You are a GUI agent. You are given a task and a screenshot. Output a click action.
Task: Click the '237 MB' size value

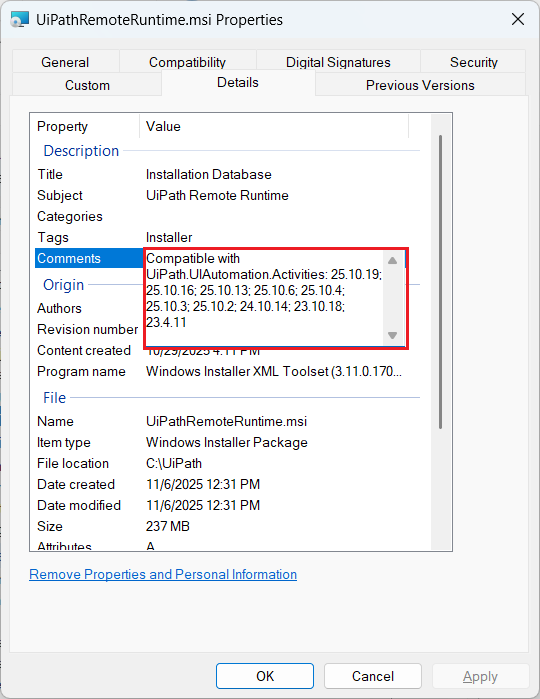tap(168, 526)
